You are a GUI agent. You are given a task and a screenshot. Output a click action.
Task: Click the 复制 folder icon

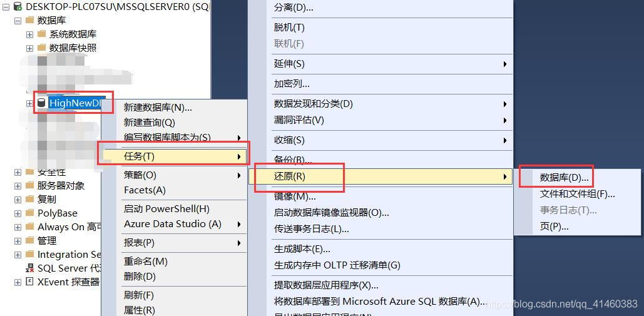(29, 200)
